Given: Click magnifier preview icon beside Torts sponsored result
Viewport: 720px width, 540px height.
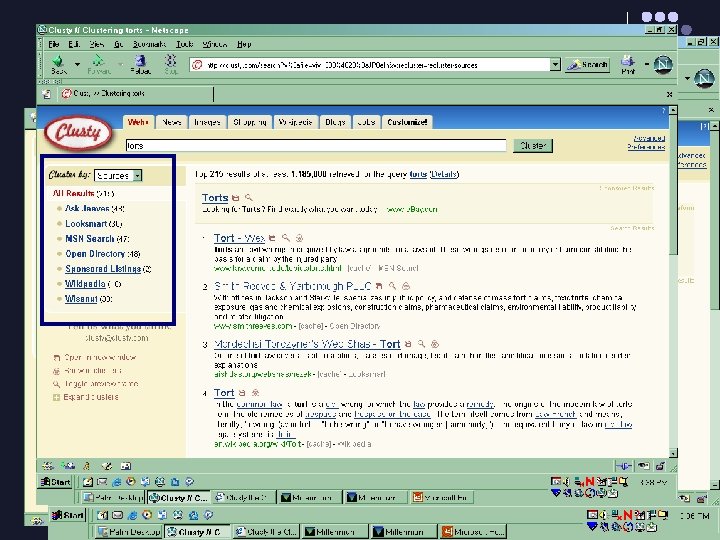Looking at the screenshot, I should [248, 198].
